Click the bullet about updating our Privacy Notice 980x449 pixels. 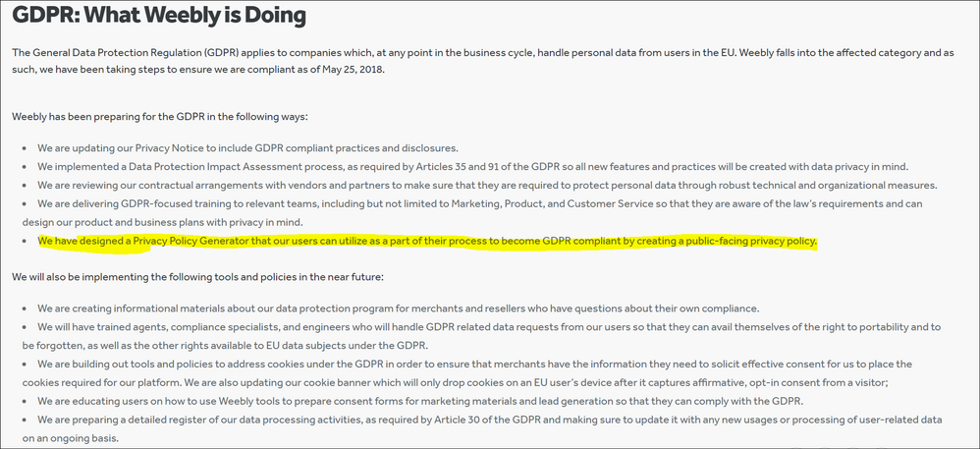pyautogui.click(x=248, y=148)
